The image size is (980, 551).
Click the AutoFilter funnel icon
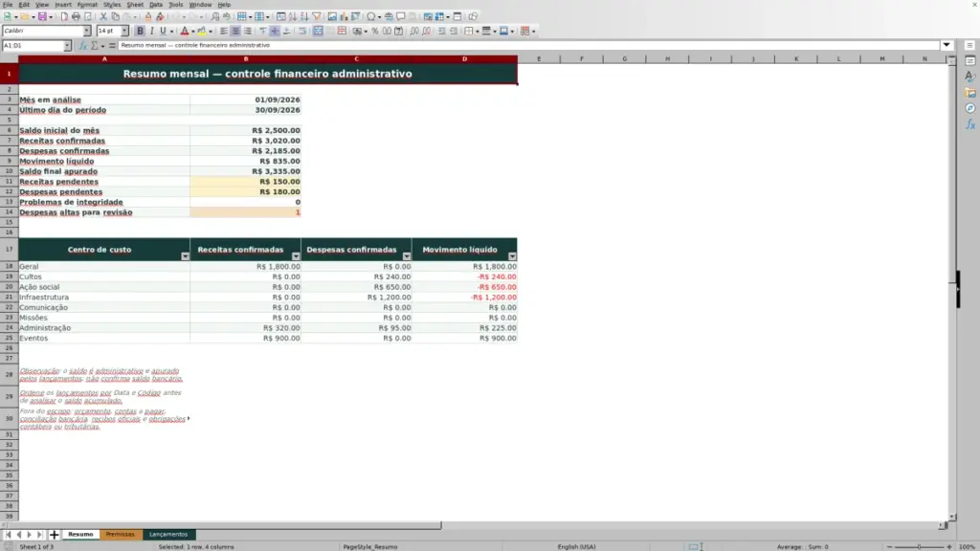[x=317, y=17]
